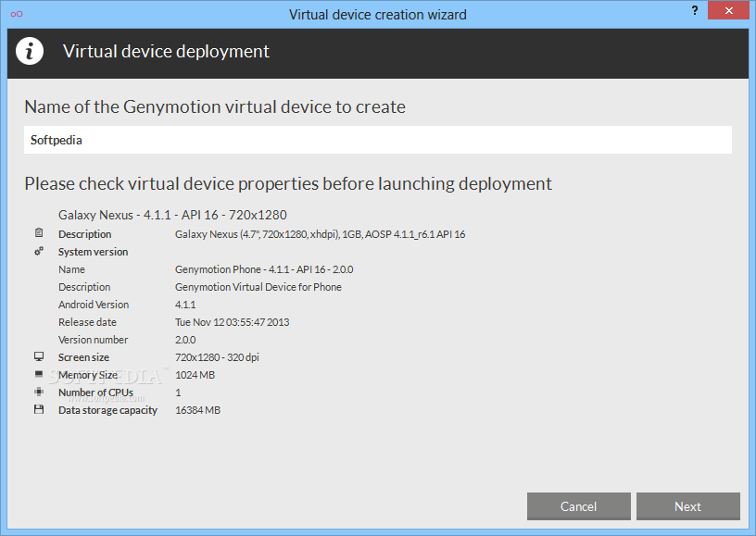The image size is (756, 536).
Task: Click the bold Description label
Action: 85,234
